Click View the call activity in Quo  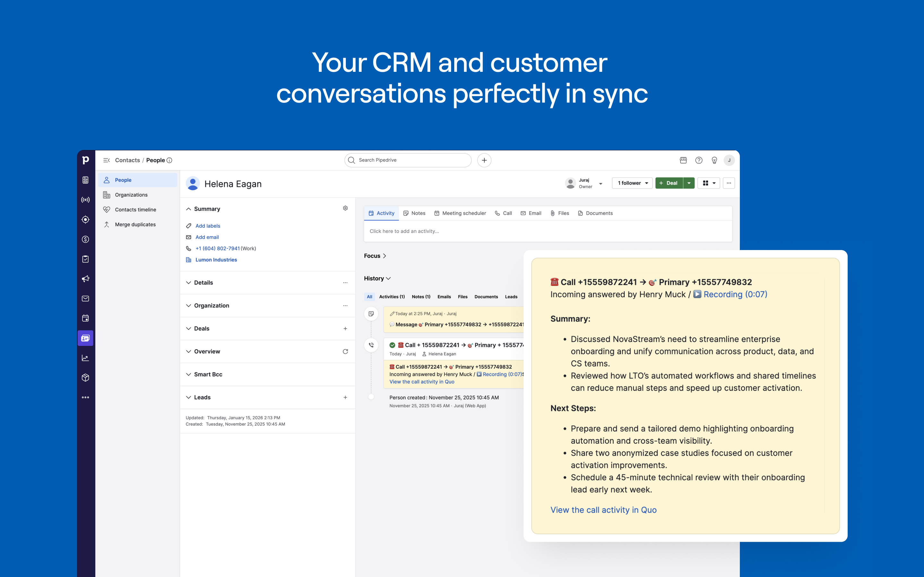603,510
